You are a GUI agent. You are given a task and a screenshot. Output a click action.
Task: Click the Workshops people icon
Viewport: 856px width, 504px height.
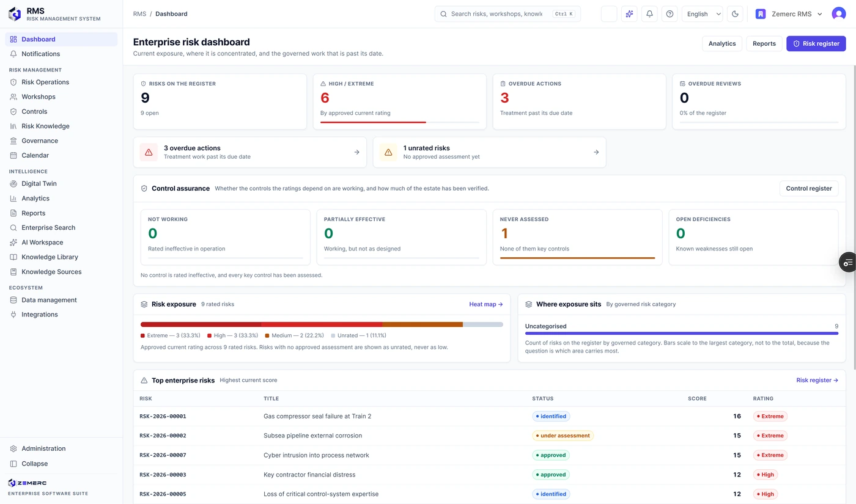click(x=13, y=97)
